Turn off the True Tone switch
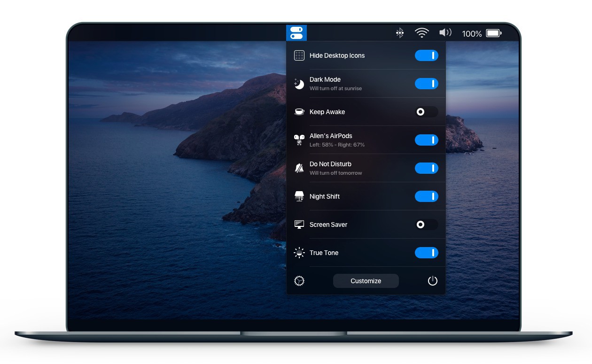 point(427,253)
